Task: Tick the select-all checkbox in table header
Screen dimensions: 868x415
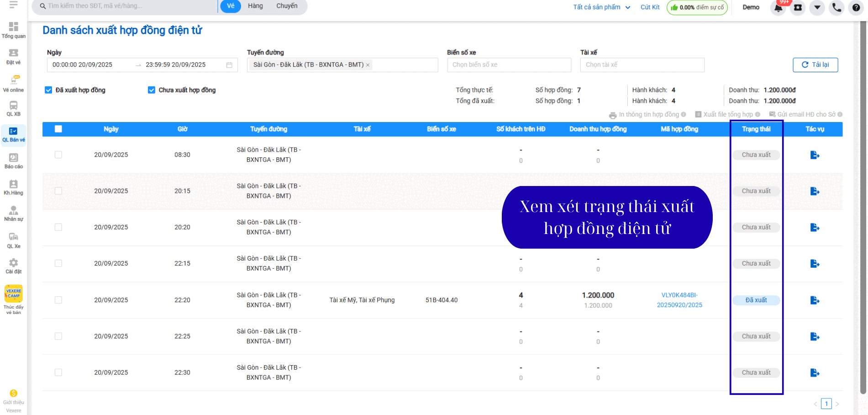Action: (58, 129)
